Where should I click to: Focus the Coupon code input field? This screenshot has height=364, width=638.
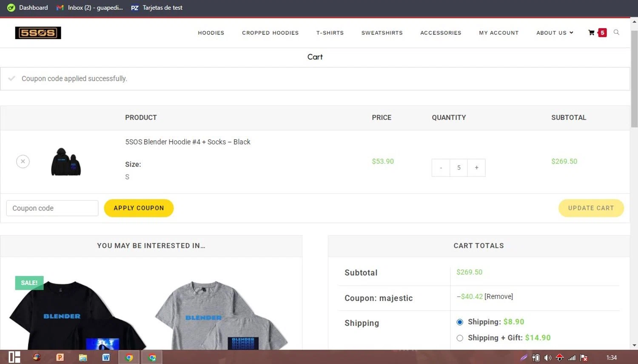(x=52, y=208)
